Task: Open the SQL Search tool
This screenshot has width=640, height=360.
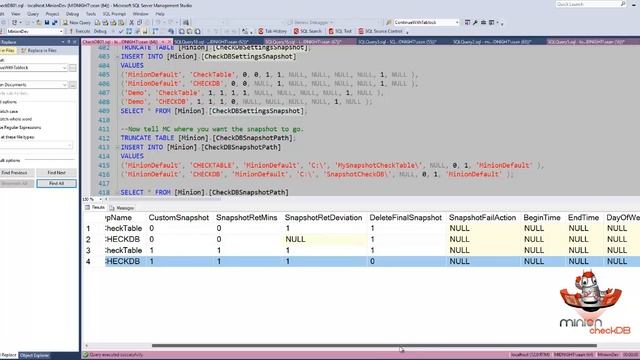Action: pos(308,31)
